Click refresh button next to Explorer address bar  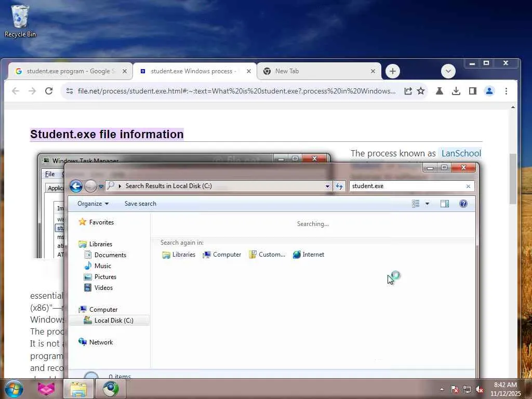tap(339, 186)
